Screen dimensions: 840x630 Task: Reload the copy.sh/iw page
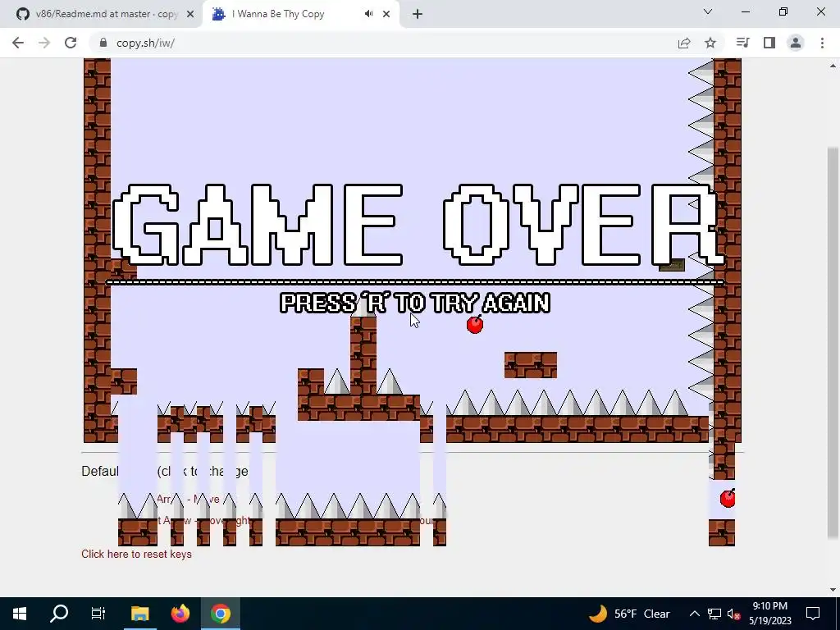coord(71,43)
